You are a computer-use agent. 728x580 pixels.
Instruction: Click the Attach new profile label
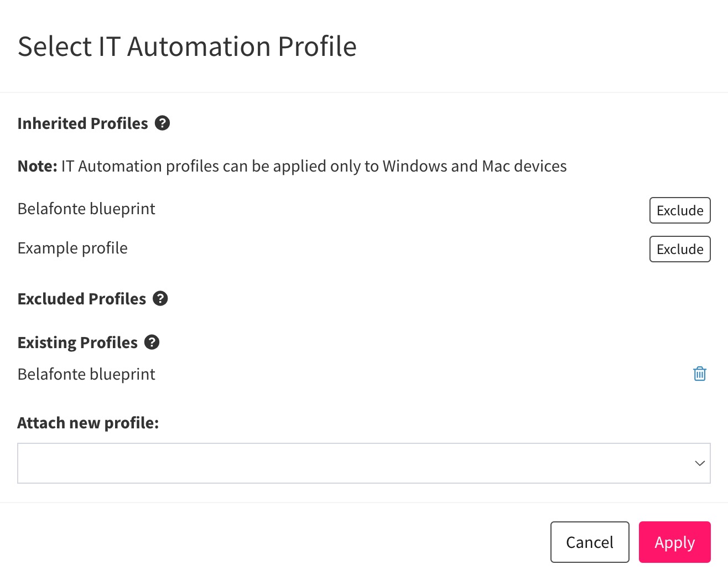pos(88,422)
